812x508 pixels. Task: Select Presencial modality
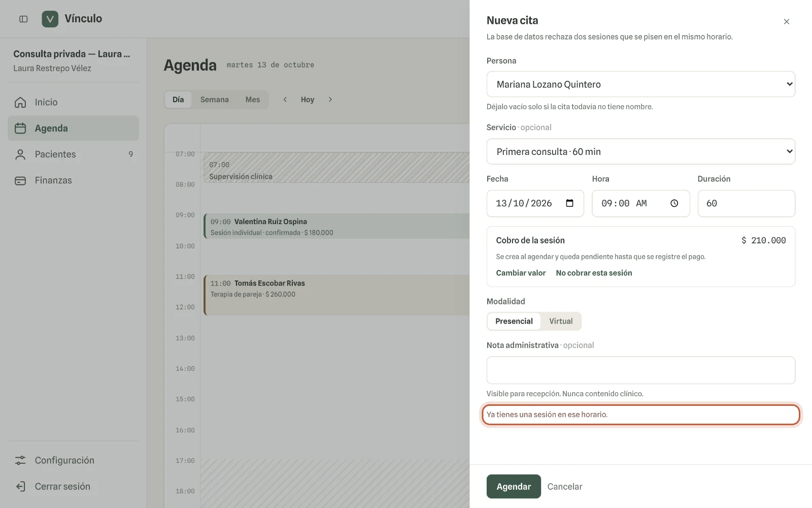click(x=514, y=321)
